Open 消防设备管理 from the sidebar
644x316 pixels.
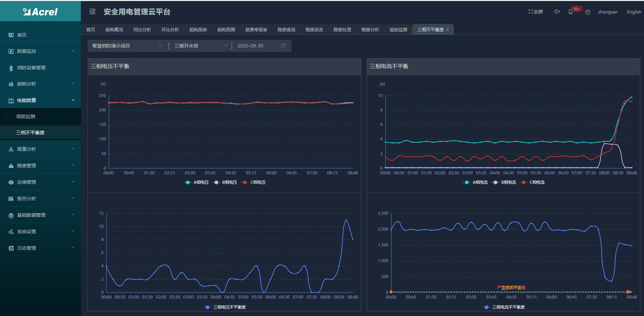tap(31, 68)
